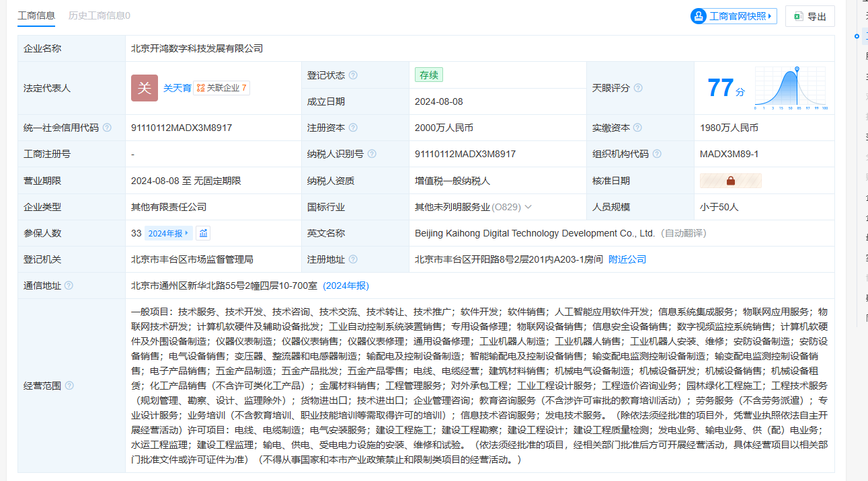Click the 导出 export button
This screenshot has width=868, height=481.
tap(810, 16)
